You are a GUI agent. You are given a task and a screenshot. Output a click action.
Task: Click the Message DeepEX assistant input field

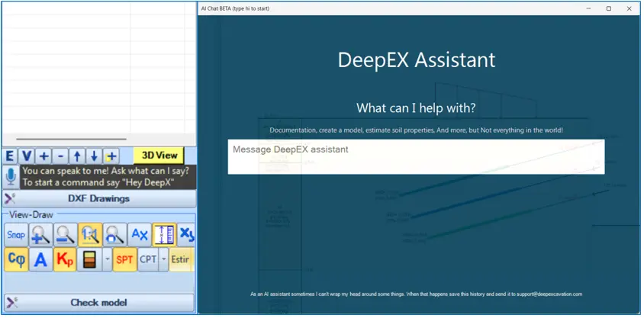click(x=416, y=157)
